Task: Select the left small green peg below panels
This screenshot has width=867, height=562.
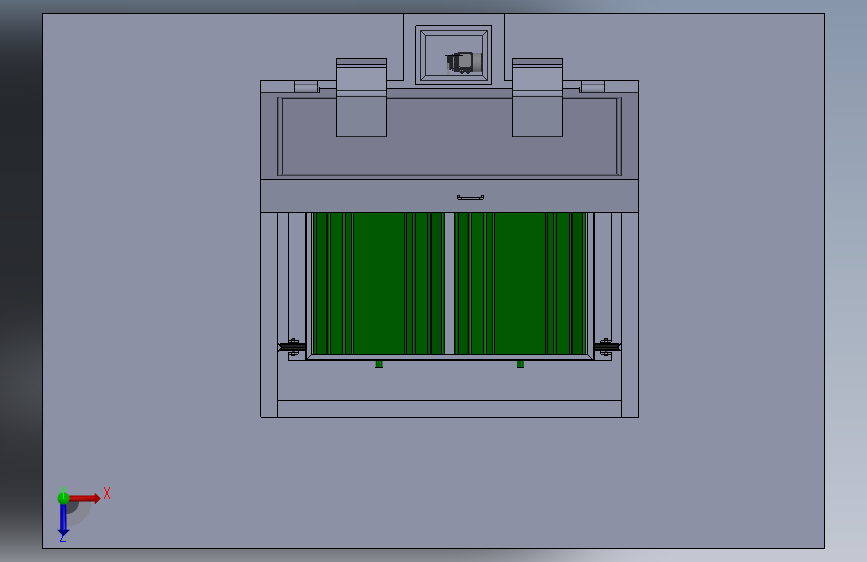Action: pyautogui.click(x=379, y=364)
